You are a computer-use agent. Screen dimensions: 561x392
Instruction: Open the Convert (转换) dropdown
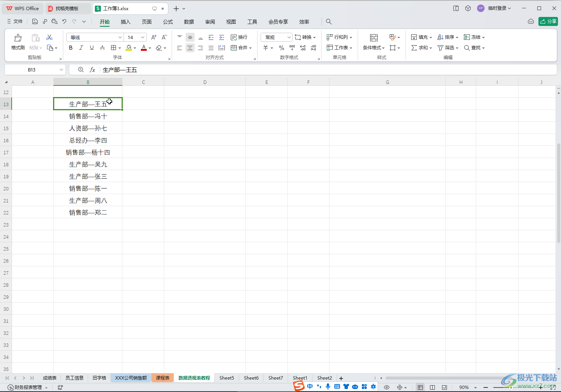point(305,37)
